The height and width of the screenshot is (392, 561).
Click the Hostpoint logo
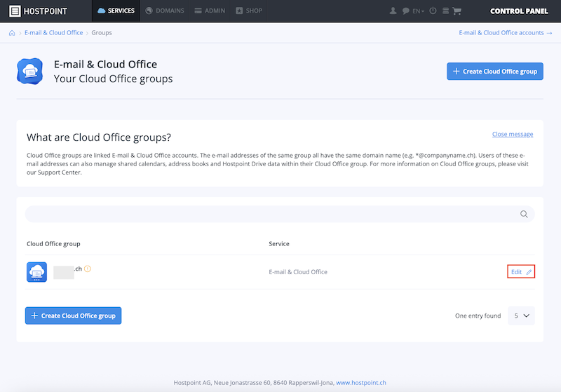[38, 11]
